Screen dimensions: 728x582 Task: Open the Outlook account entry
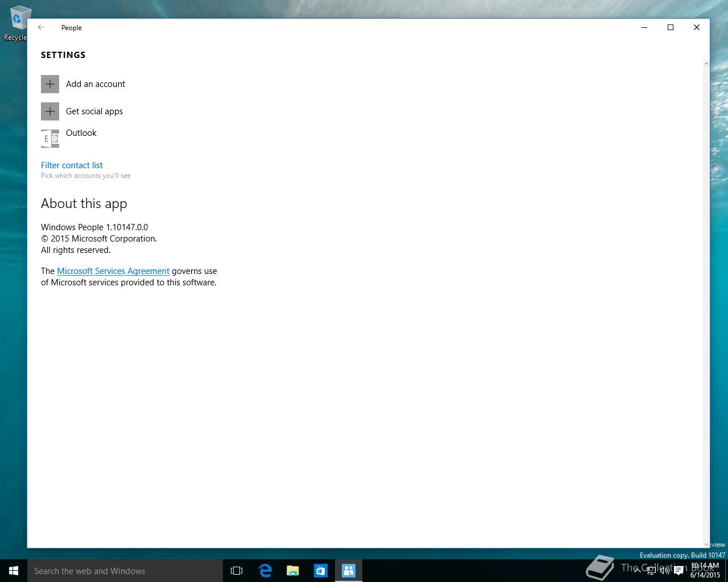[81, 133]
